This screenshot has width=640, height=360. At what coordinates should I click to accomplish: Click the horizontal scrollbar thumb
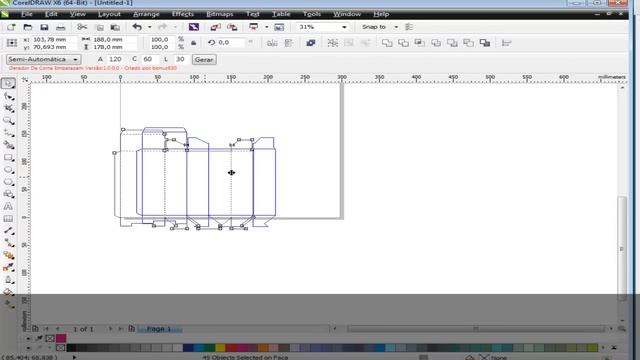point(476,329)
